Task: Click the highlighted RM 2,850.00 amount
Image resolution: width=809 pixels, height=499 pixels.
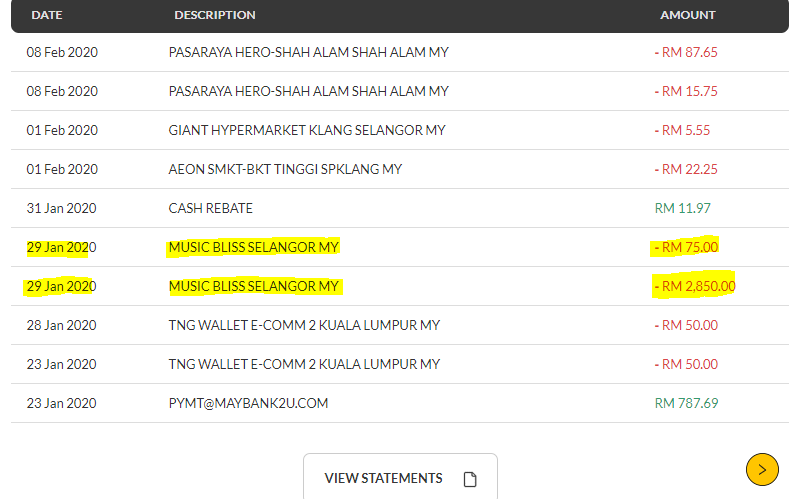Action: click(693, 287)
